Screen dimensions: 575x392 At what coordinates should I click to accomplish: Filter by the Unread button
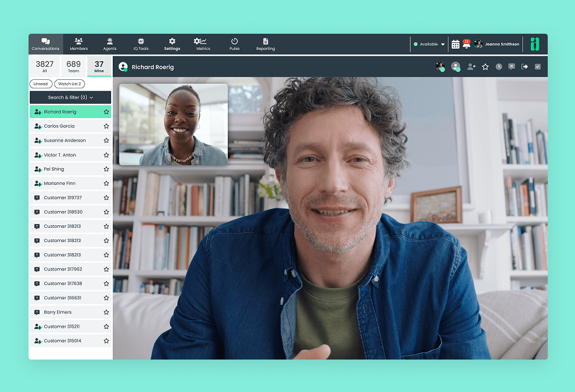pos(41,84)
